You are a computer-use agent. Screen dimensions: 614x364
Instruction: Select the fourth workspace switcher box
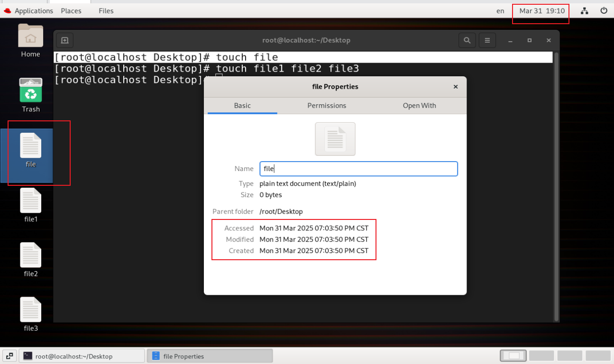[x=598, y=355]
